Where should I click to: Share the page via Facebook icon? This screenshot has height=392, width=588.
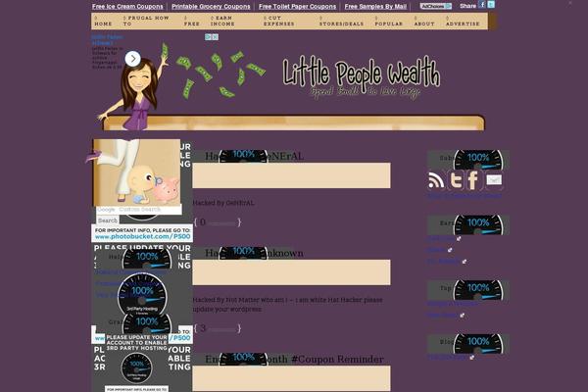pyautogui.click(x=482, y=5)
